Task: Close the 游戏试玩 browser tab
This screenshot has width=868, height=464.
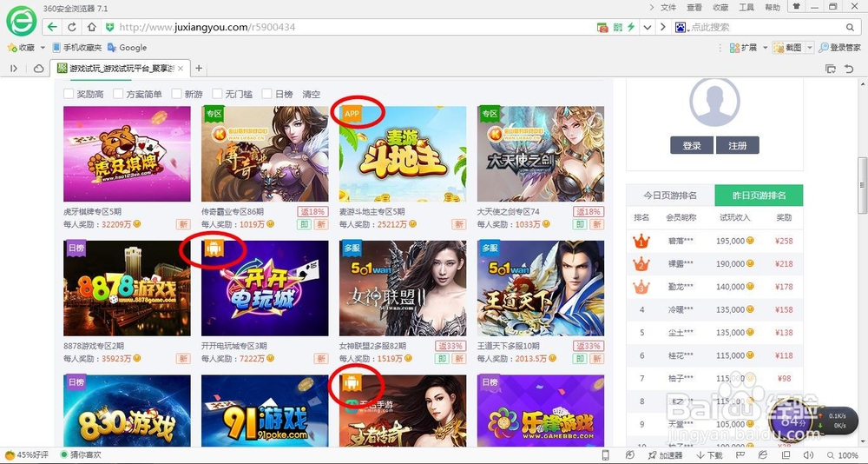Action: coord(181,69)
